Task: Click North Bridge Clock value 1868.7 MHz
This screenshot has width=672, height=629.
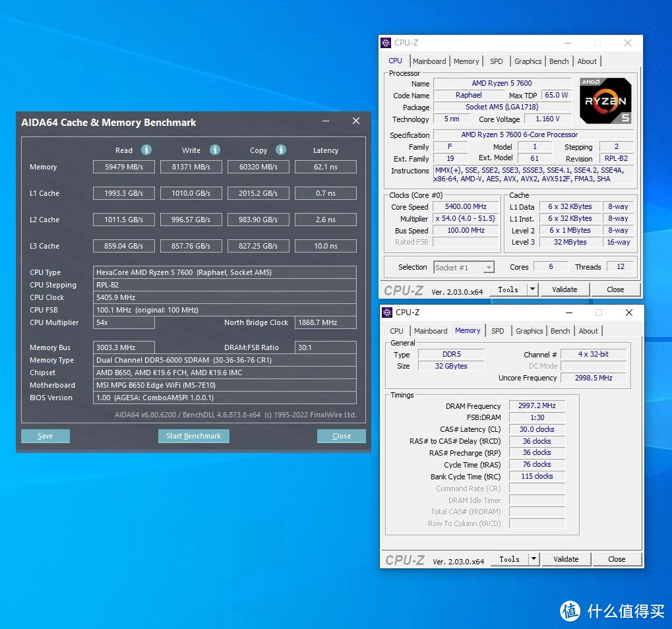Action: pos(326,322)
